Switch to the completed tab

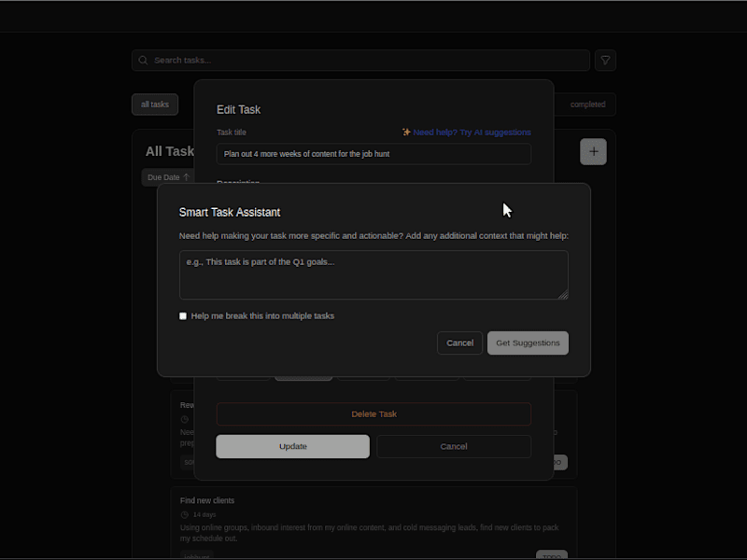[x=587, y=105]
